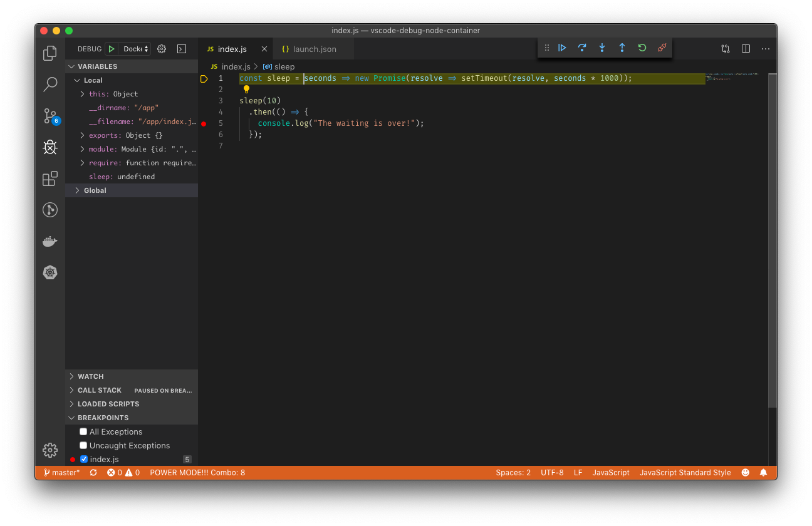This screenshot has height=526, width=812.
Task: Switch to the launch.json tab
Action: [x=313, y=49]
